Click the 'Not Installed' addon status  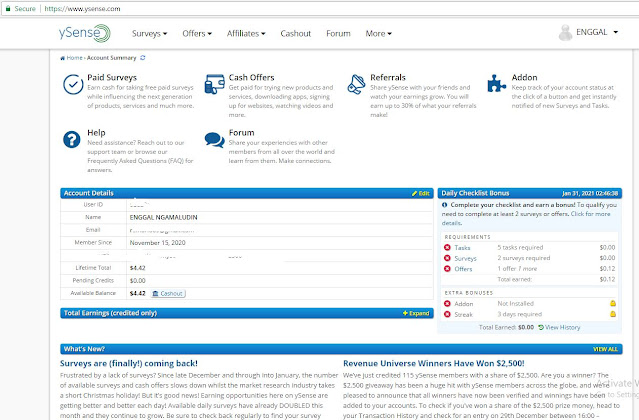click(516, 303)
